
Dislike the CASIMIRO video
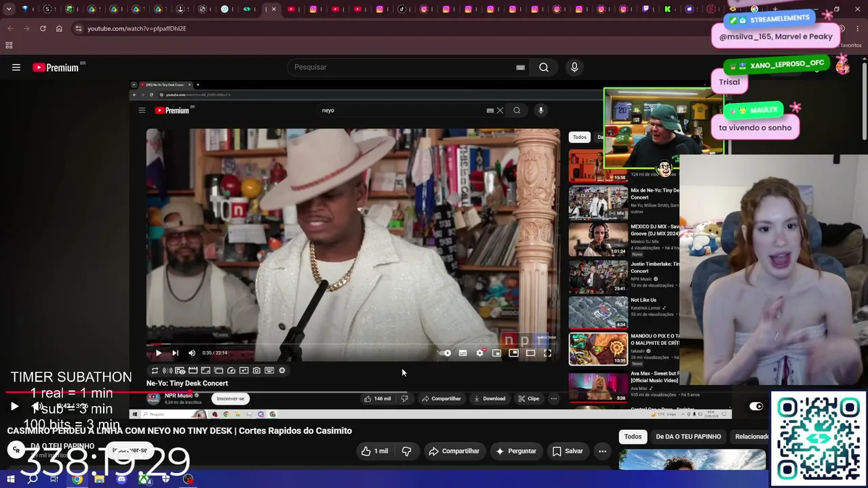click(x=407, y=451)
